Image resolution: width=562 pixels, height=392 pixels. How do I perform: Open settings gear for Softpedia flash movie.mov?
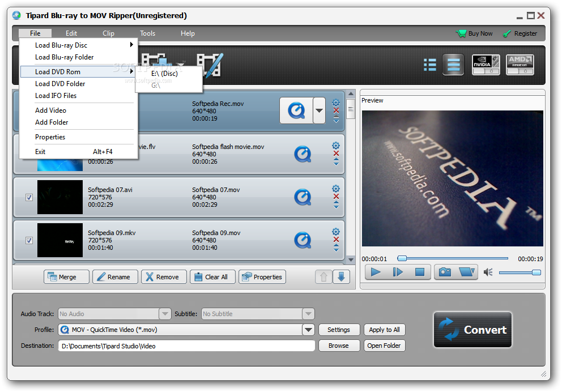(x=336, y=146)
